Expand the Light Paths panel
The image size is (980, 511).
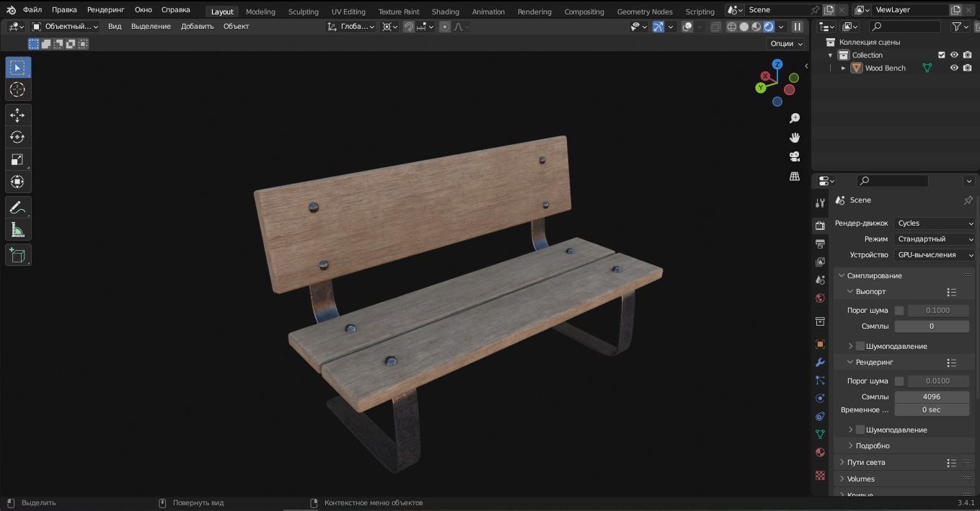(866, 463)
